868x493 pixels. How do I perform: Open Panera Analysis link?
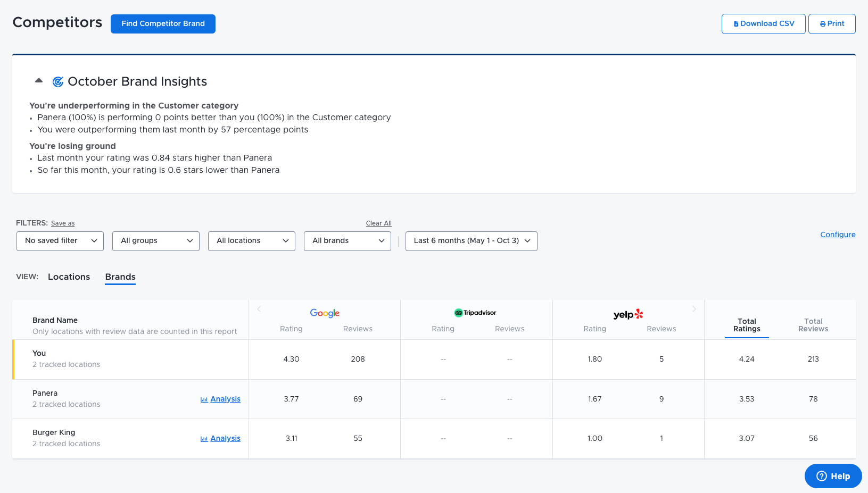tap(225, 399)
